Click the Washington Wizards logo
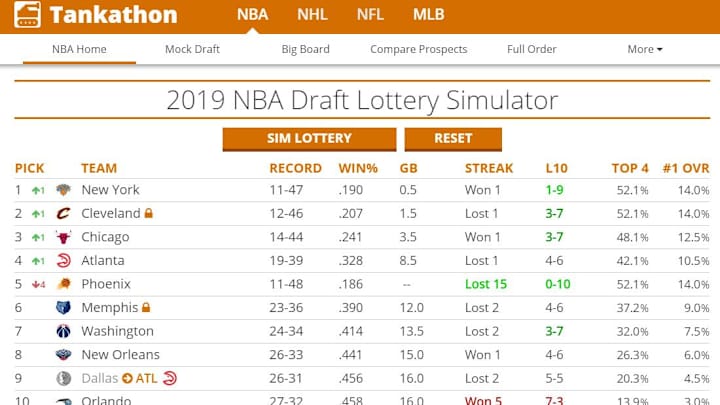This screenshot has width=720, height=405. pos(64,331)
